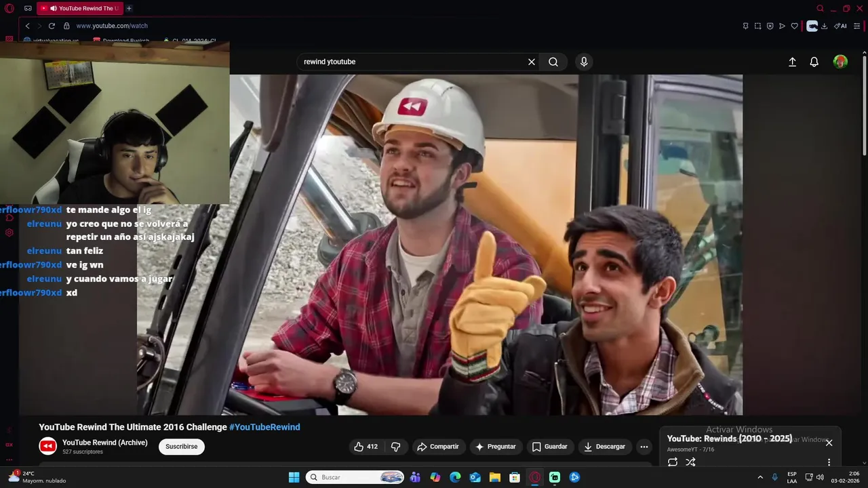Screen dimensions: 868x488
Task: Reload the YouTube page
Action: (x=52, y=26)
